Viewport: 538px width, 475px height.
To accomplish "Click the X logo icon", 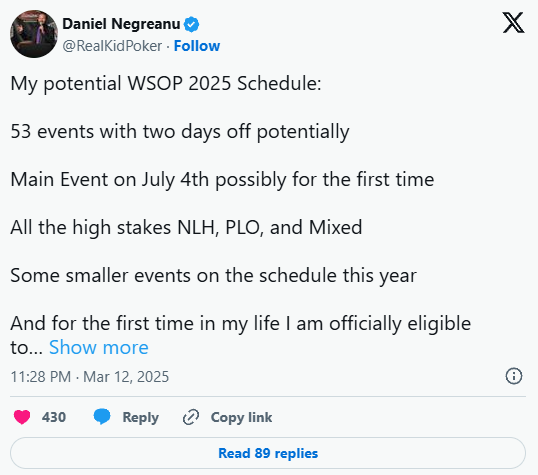I will click(x=513, y=23).
